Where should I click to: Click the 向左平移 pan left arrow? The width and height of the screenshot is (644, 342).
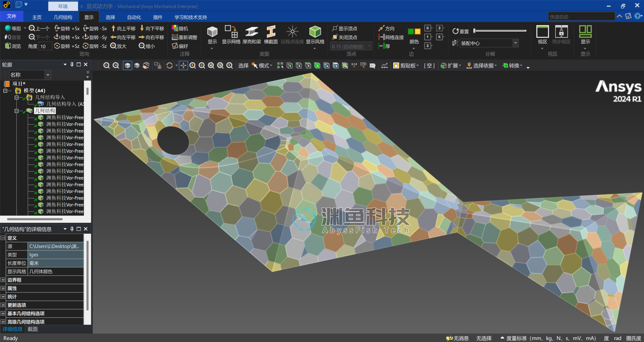pyautogui.click(x=113, y=37)
